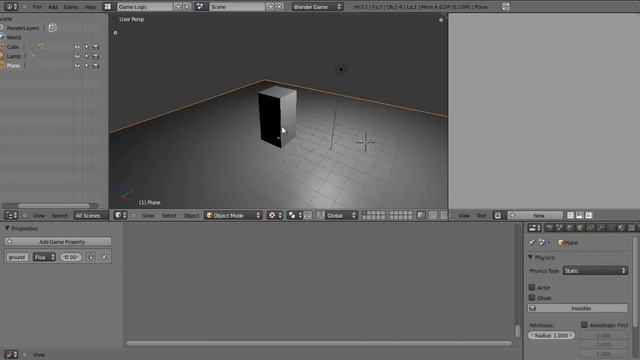Select World in the outliner
The image size is (640, 360).
tap(14, 38)
